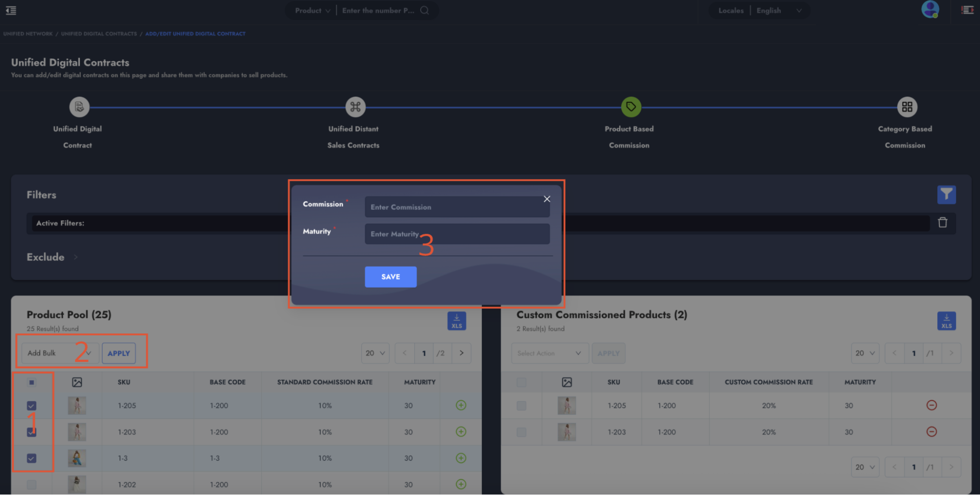Uncheck the SKU 1-3 row checkbox
The image size is (980, 495).
click(x=31, y=458)
